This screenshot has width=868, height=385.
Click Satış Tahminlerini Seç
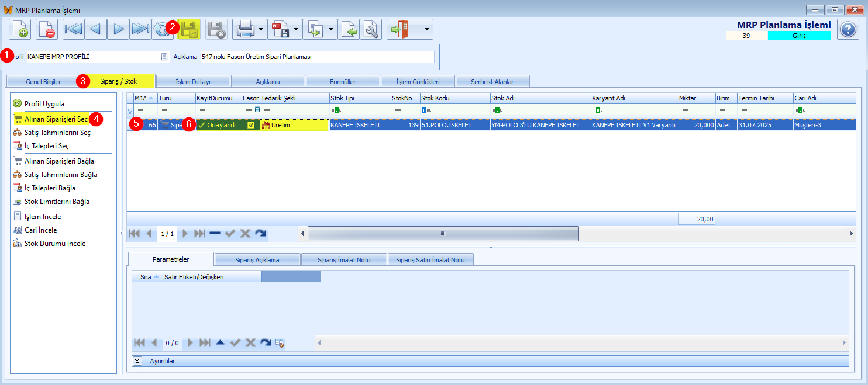tap(57, 133)
